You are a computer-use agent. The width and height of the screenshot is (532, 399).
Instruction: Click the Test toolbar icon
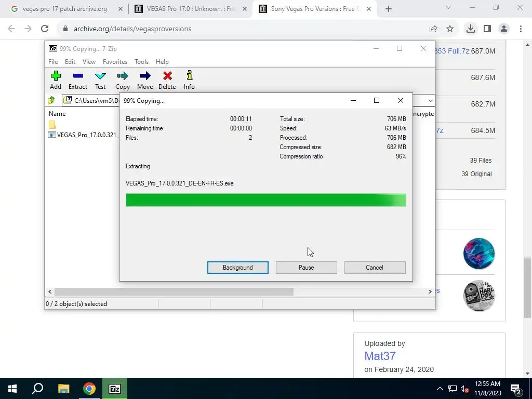(x=100, y=80)
